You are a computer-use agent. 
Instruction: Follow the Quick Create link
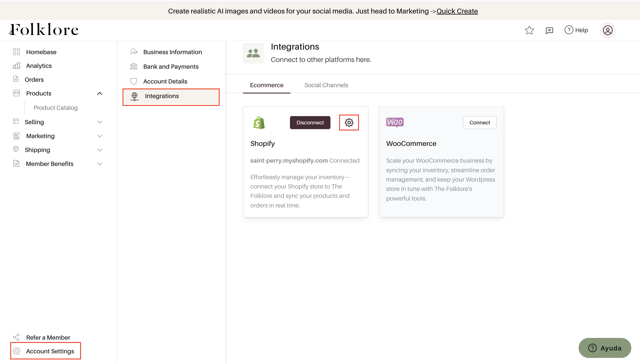457,11
